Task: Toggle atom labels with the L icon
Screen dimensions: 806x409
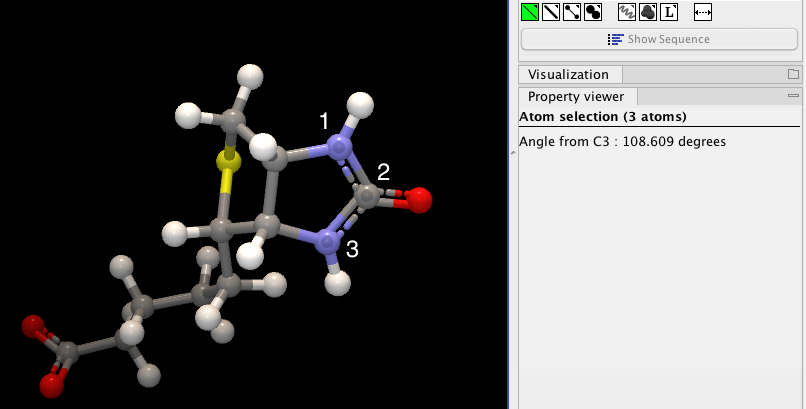Action: [670, 12]
